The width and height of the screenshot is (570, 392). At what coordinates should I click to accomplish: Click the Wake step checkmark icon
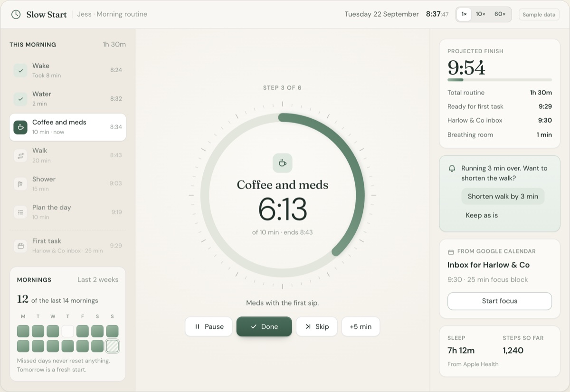(x=20, y=70)
